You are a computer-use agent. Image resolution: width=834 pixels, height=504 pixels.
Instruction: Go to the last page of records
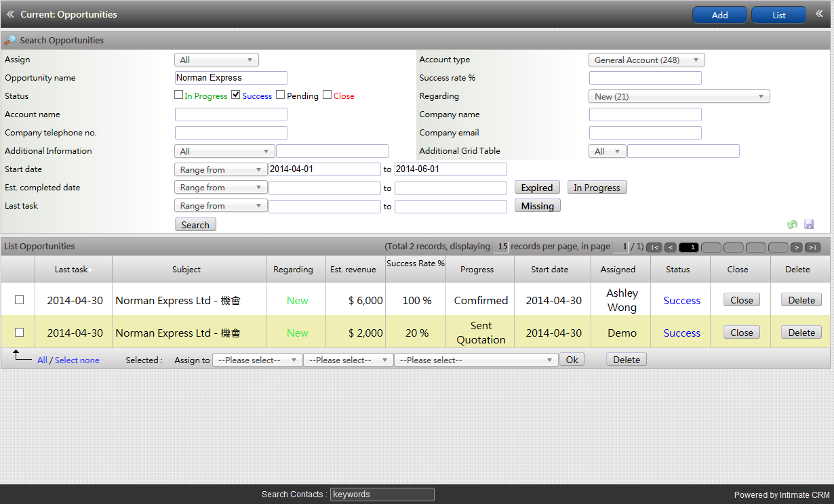pos(812,247)
